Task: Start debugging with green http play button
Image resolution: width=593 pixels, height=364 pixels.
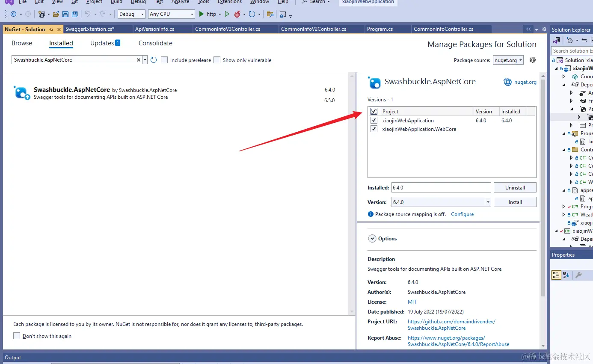Action: [x=208, y=14]
